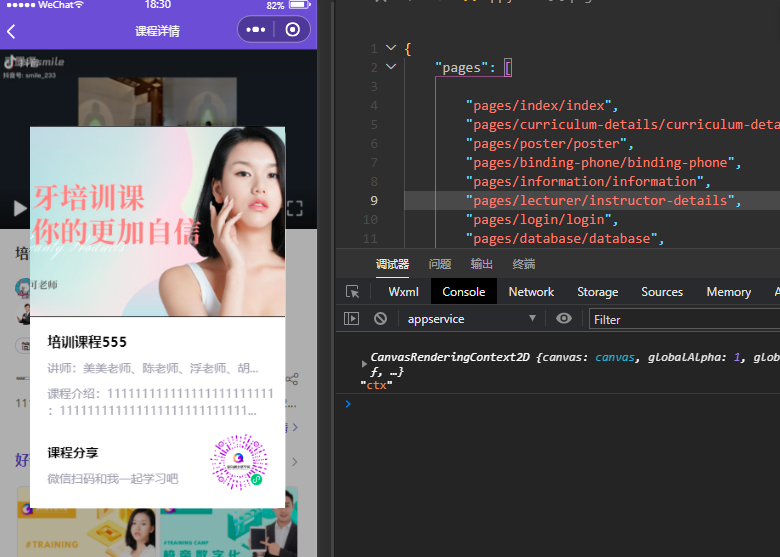This screenshot has width=780, height=557.
Task: Switch to the 输出 panel tab
Action: (482, 264)
